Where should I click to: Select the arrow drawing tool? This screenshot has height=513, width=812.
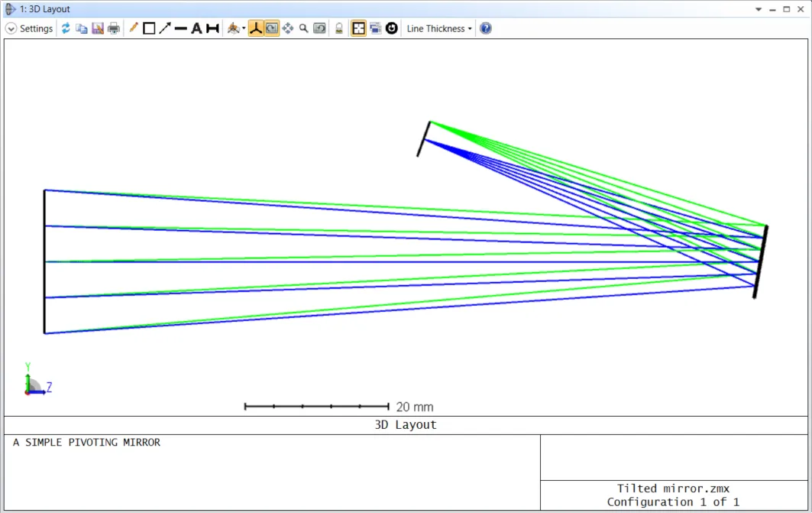[164, 28]
